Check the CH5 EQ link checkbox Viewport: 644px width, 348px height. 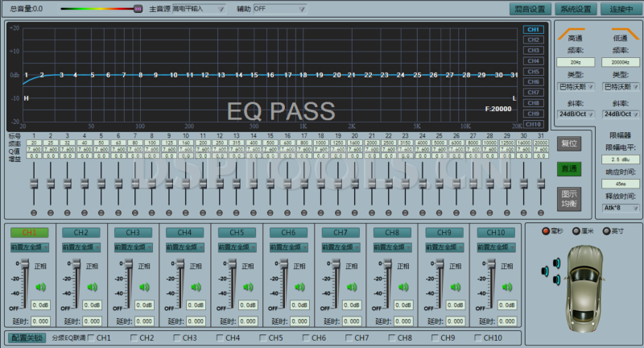coord(263,338)
